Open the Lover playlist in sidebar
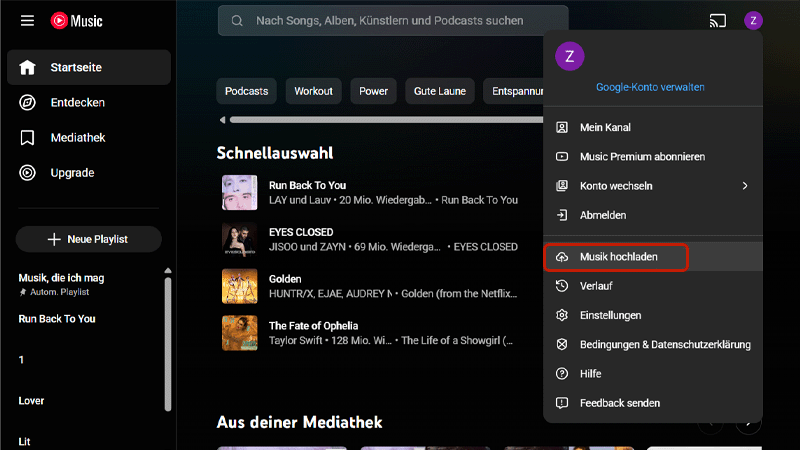 [x=31, y=401]
